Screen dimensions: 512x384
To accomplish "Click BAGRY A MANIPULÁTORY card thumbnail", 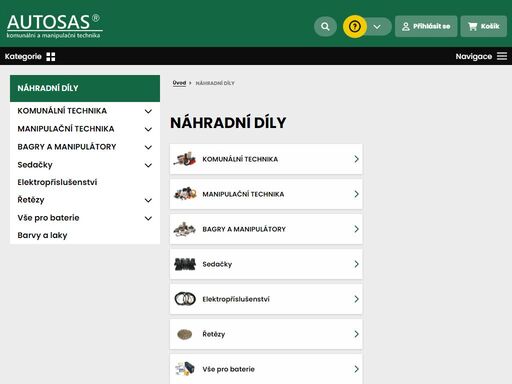I will click(185, 229).
